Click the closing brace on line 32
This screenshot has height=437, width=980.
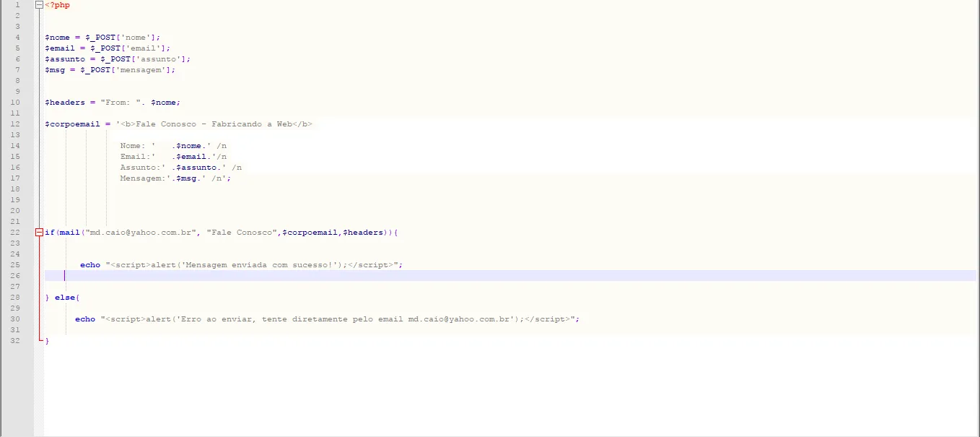coord(47,341)
